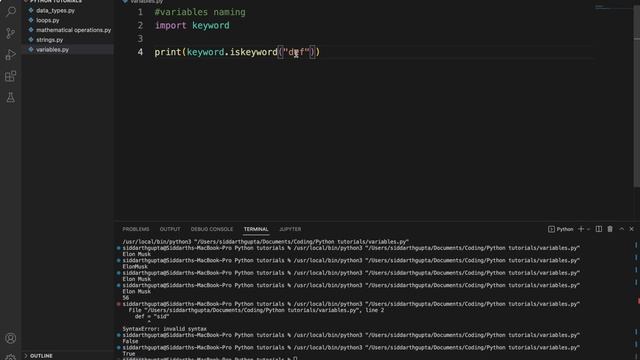The width and height of the screenshot is (640, 360).
Task: Open mathematical operations.py file
Action: (x=73, y=30)
